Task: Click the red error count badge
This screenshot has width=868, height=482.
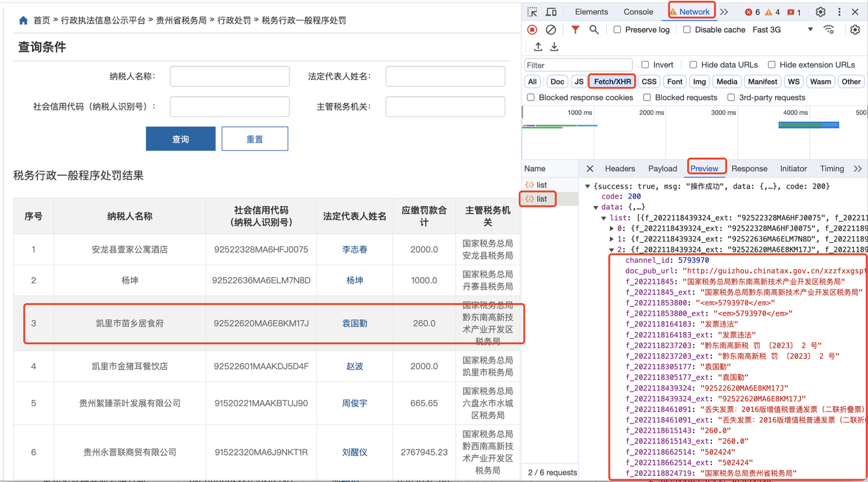Action: [x=752, y=12]
